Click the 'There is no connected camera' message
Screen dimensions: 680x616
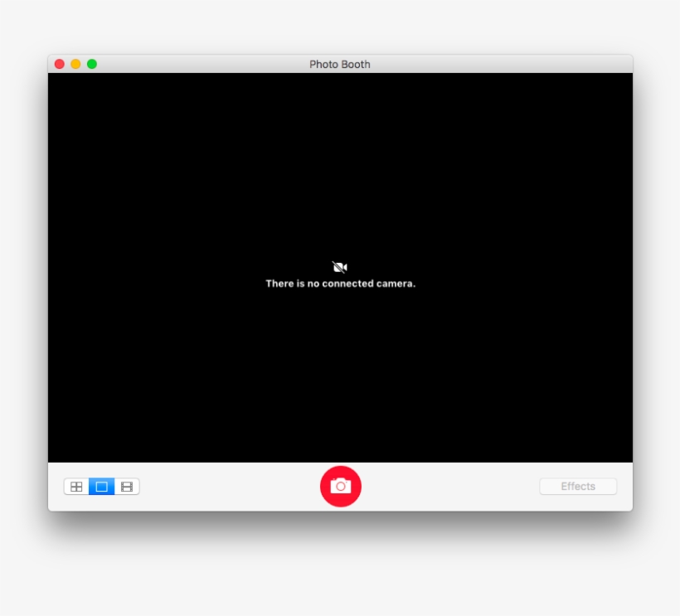[340, 284]
